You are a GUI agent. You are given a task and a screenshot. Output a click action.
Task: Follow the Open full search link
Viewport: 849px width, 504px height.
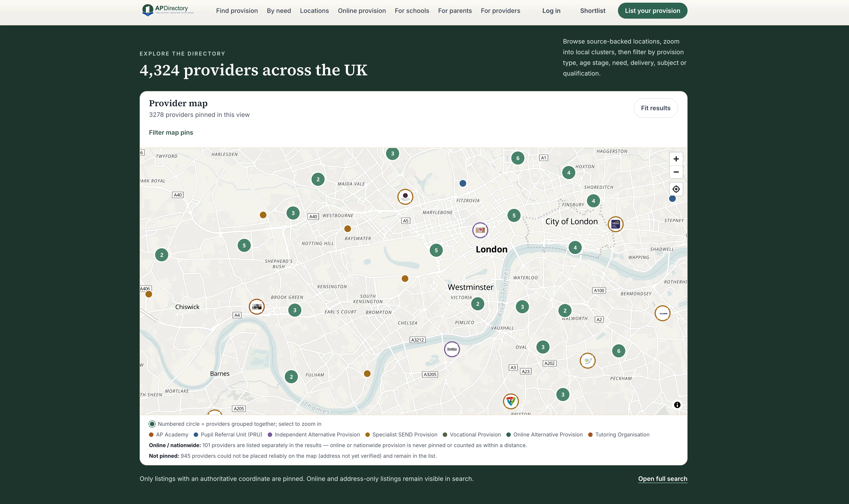pyautogui.click(x=662, y=479)
